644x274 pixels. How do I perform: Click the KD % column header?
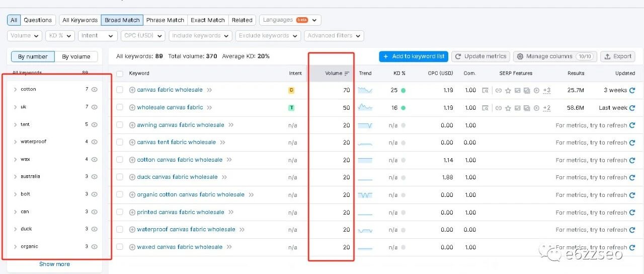399,74
